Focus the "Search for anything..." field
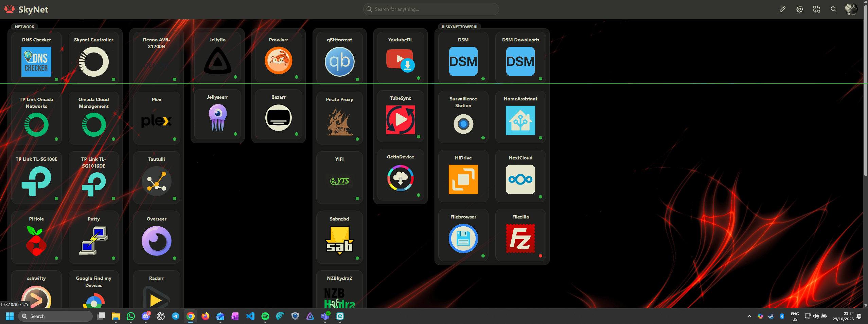 click(431, 9)
